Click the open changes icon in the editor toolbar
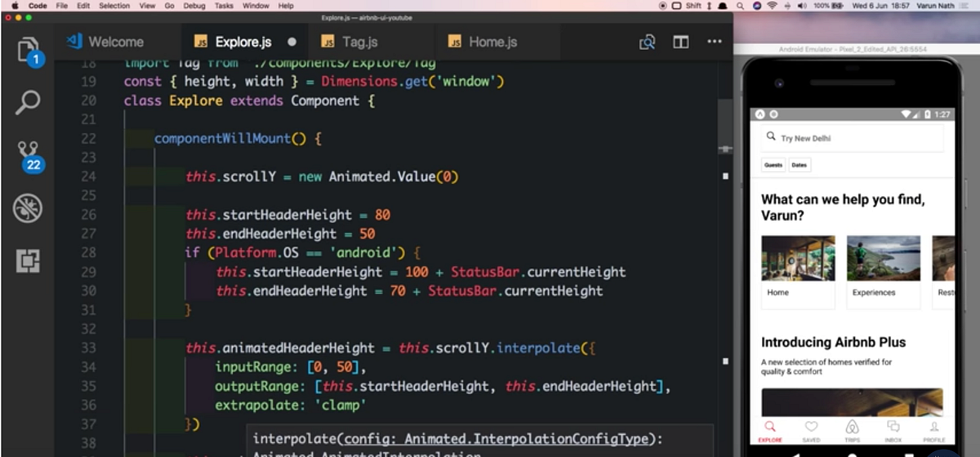 [648, 42]
